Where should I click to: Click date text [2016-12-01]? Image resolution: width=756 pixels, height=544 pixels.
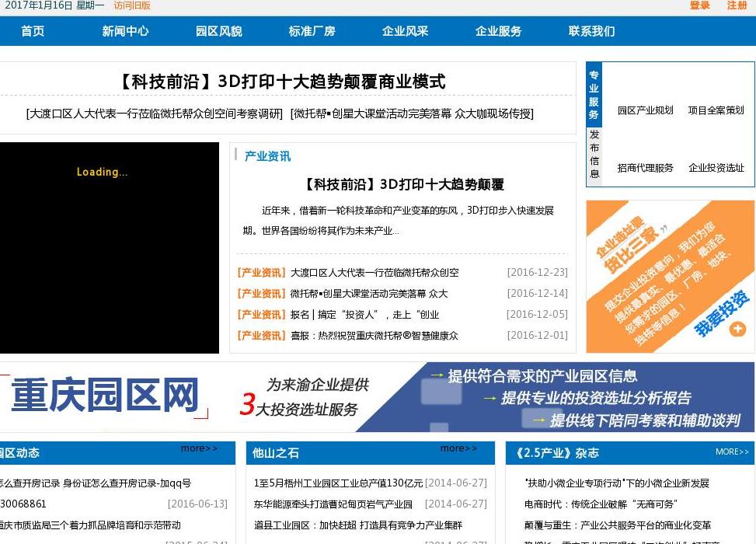coord(537,335)
